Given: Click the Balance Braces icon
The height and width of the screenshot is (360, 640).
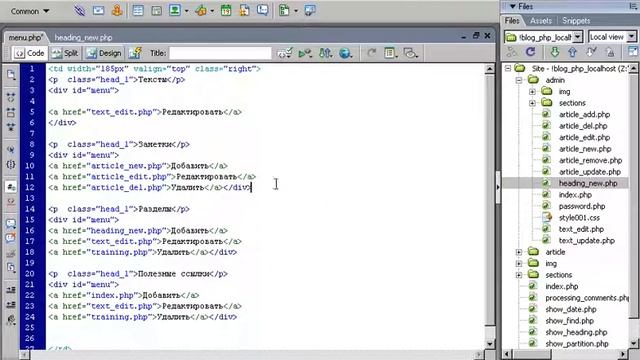Looking at the screenshot, I should [11, 164].
